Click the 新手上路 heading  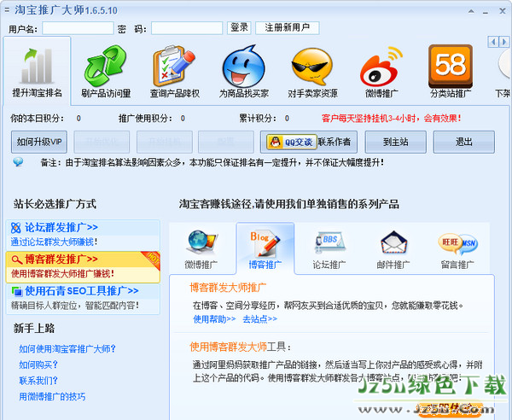coord(34,328)
